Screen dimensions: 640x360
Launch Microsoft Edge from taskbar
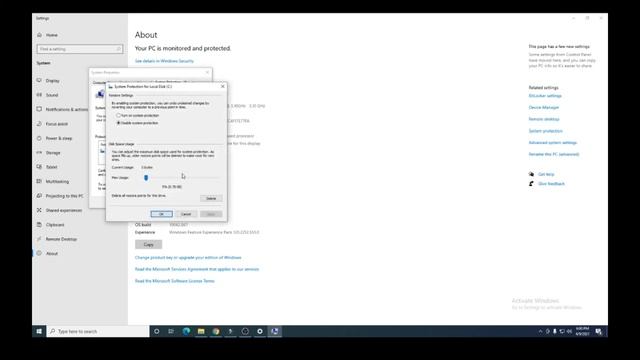[186, 331]
